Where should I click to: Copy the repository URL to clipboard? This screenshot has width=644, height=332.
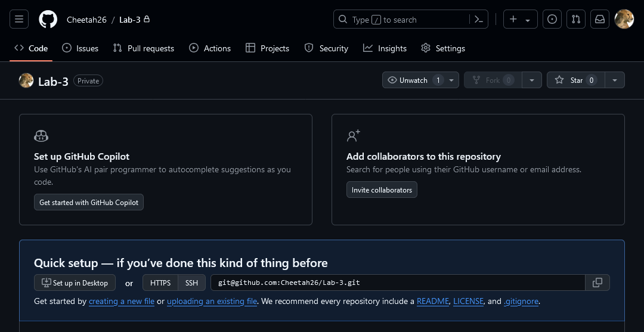pyautogui.click(x=597, y=283)
